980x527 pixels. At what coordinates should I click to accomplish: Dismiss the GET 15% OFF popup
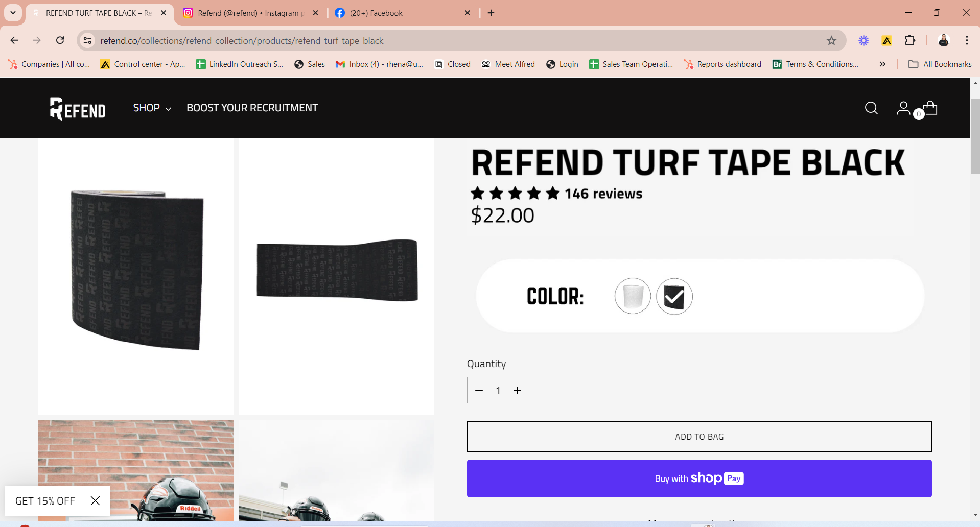click(x=95, y=500)
